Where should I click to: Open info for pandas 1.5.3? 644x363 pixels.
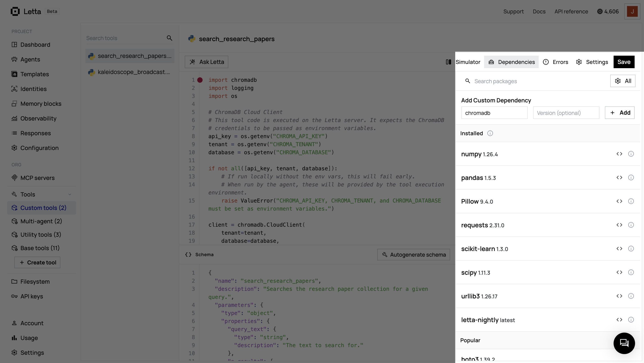coord(631,178)
